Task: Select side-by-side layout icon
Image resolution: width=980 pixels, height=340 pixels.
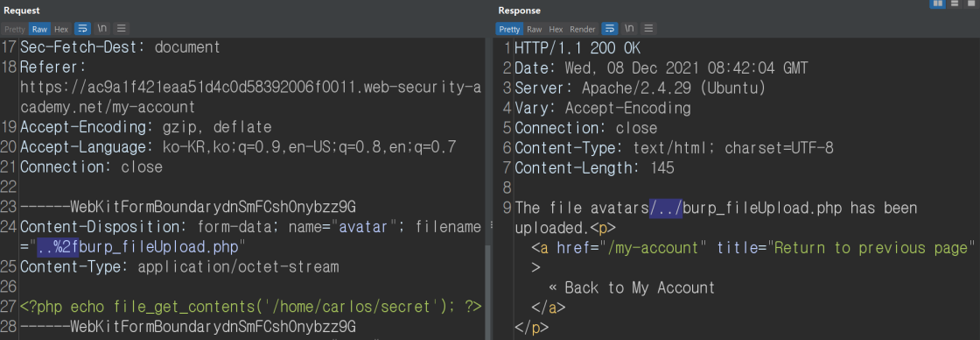Action: click(x=937, y=4)
